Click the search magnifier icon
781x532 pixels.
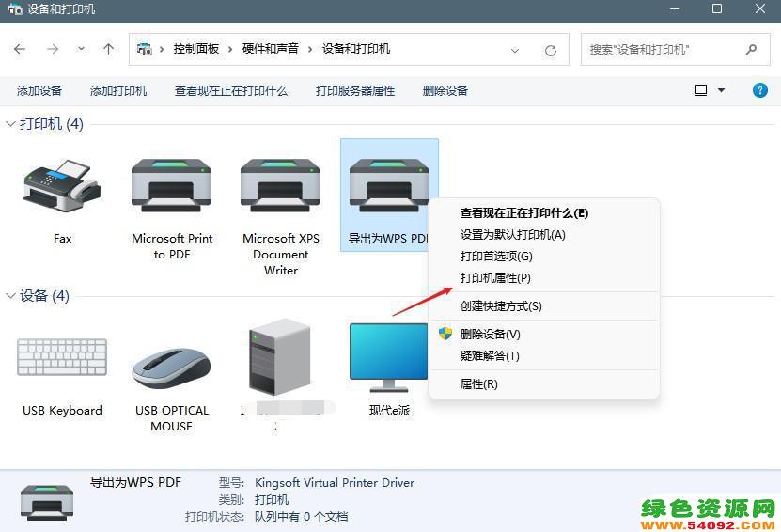click(x=751, y=49)
